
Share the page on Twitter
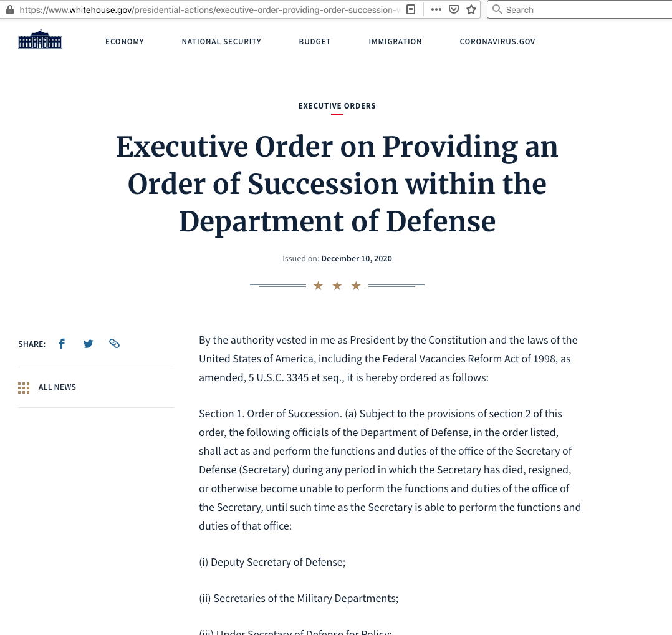(x=88, y=344)
